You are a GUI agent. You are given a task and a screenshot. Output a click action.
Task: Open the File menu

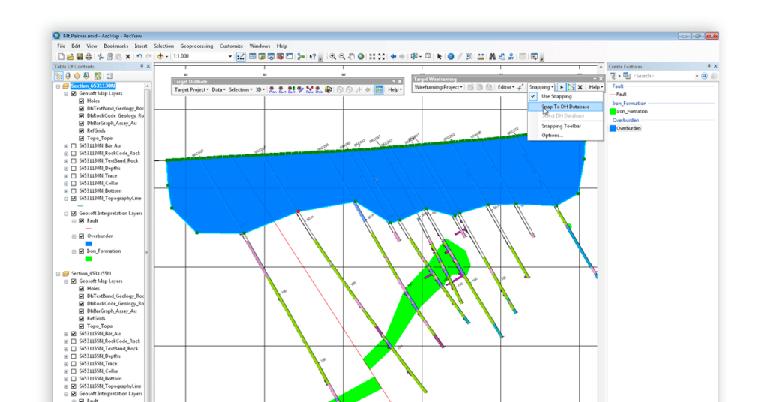click(61, 46)
